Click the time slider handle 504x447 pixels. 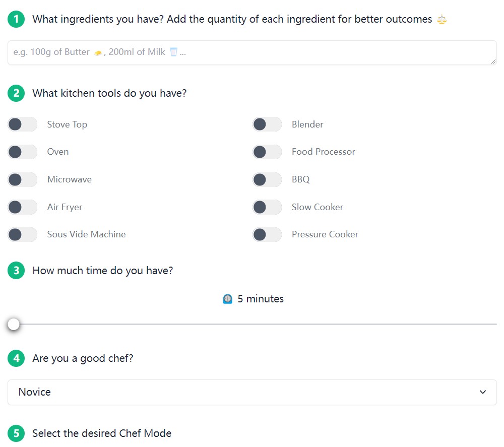14,325
